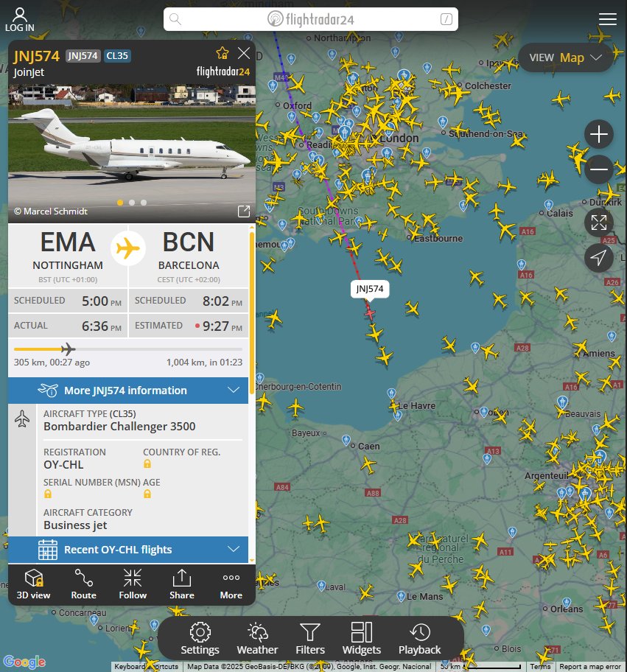The height and width of the screenshot is (672, 627).
Task: Toggle fullscreen map mode
Action: tap(599, 223)
